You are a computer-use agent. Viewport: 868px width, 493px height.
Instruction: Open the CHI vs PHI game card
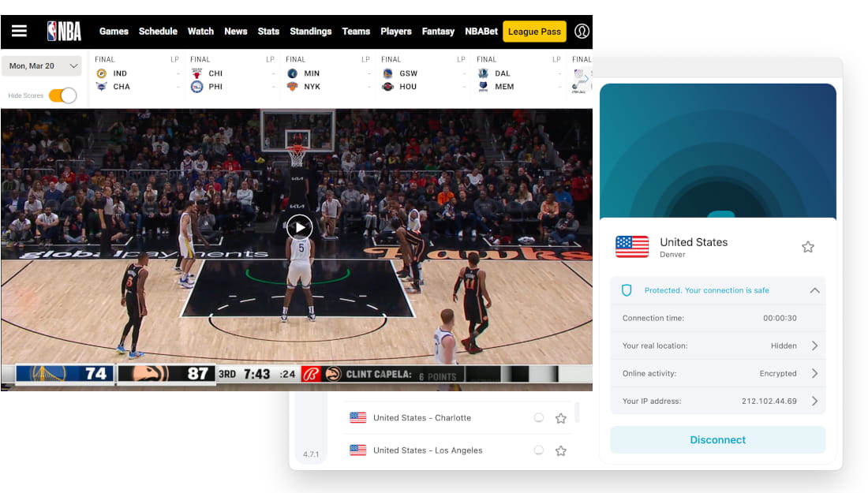pyautogui.click(x=232, y=74)
